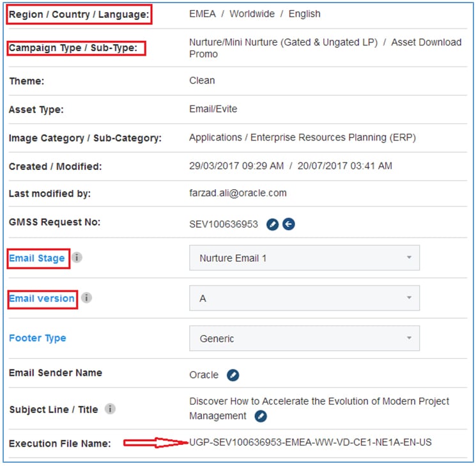Click the info icon next to Email version
This screenshot has width=476, height=466.
point(86,298)
